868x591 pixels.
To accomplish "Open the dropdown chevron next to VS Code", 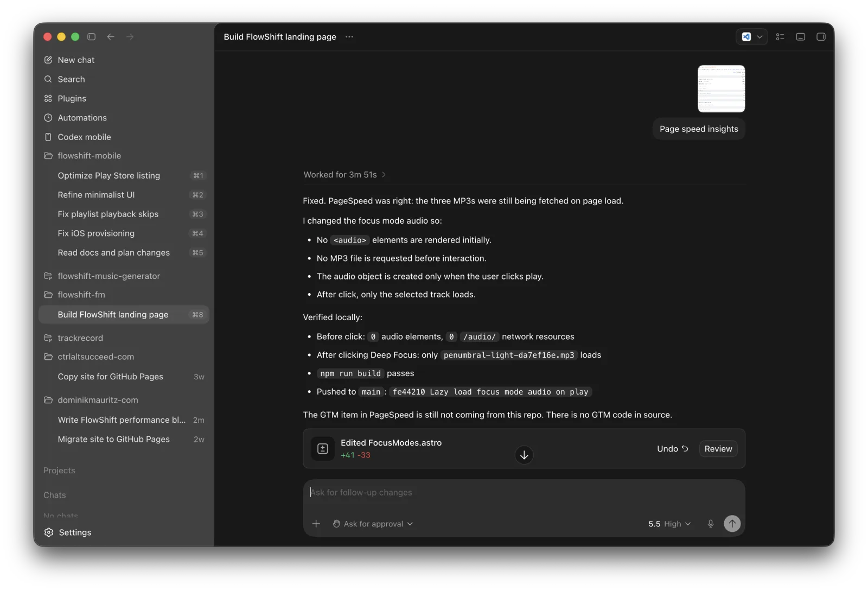I will [x=759, y=37].
